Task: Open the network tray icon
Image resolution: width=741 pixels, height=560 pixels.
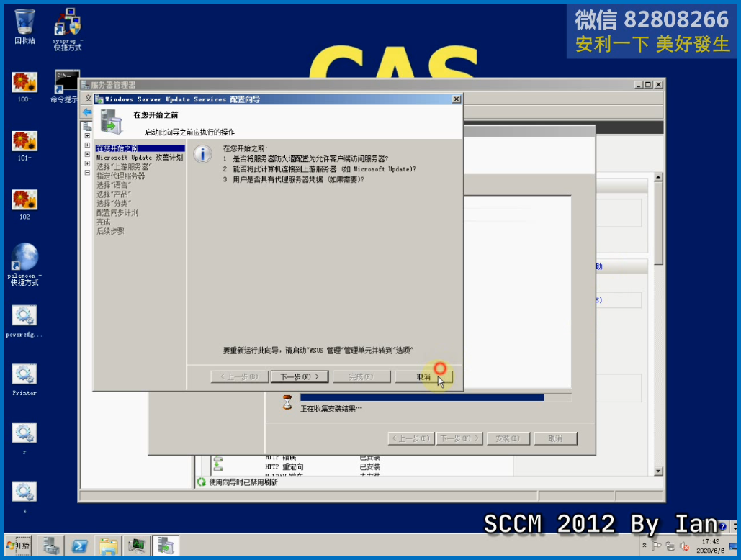Action: coord(670,546)
